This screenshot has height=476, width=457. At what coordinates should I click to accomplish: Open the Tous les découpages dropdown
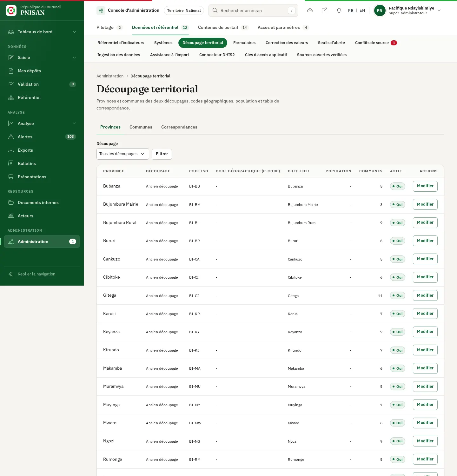click(x=123, y=154)
